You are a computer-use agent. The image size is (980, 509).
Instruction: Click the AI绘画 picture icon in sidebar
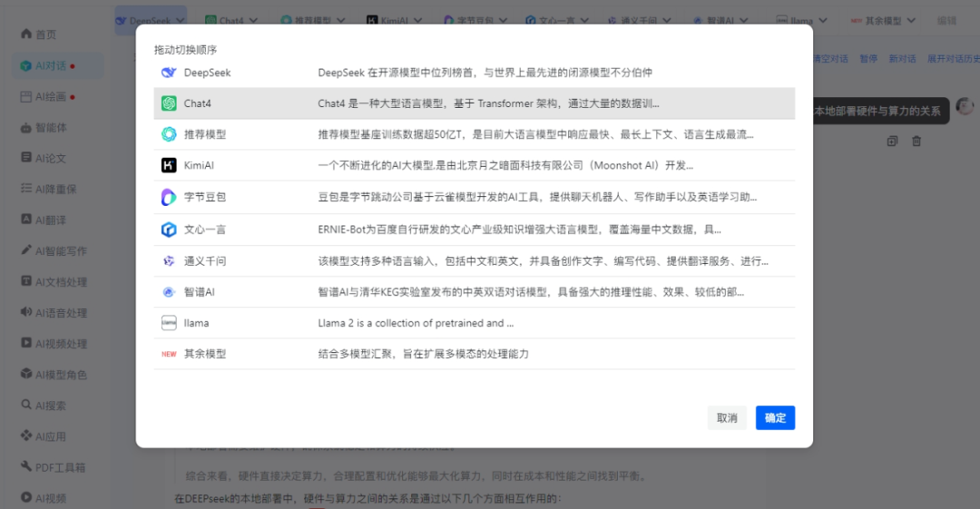[25, 96]
